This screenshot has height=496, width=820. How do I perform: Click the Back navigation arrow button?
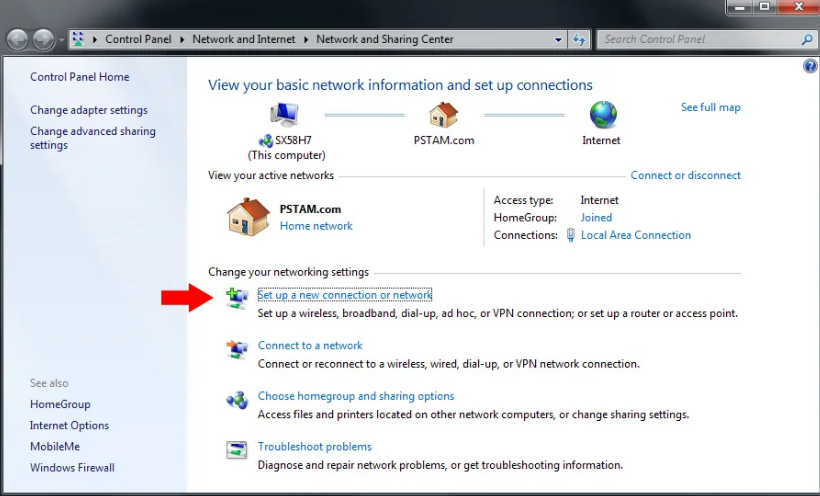(x=18, y=40)
